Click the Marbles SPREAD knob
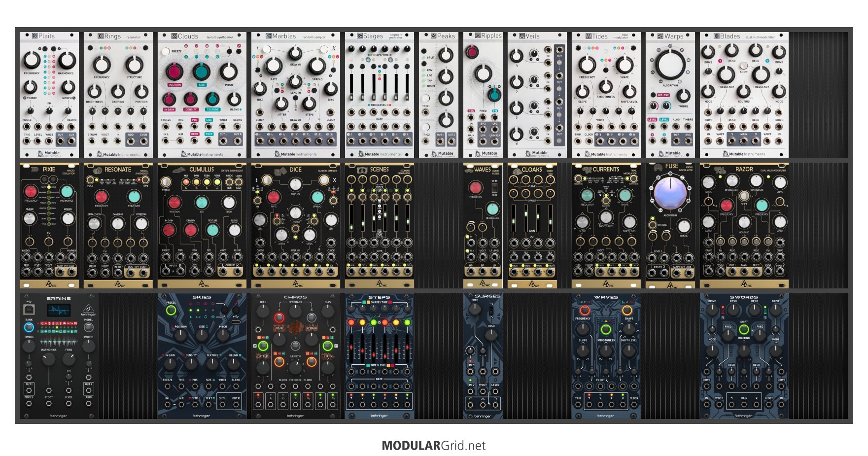 [317, 66]
